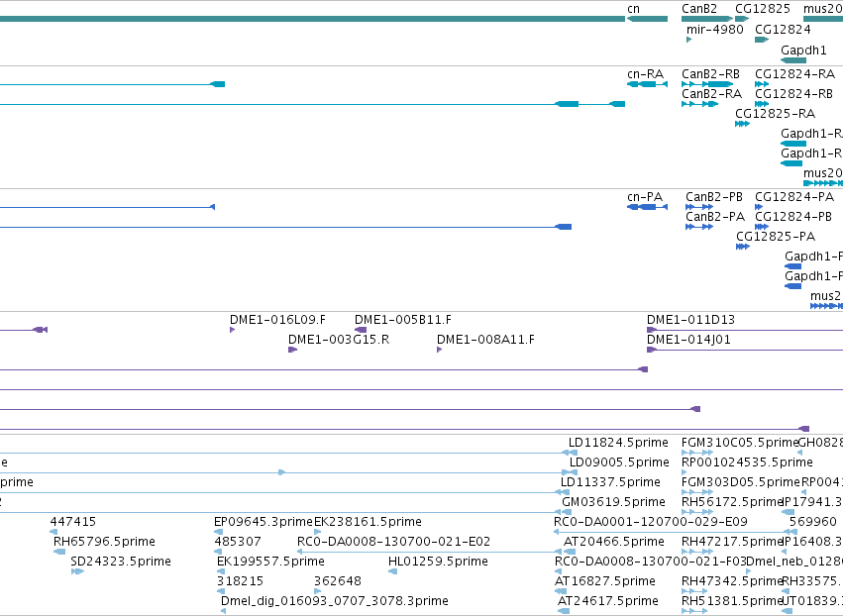Select the DME1-005B11.F feature label
This screenshot has height=616, width=843.
(x=403, y=320)
